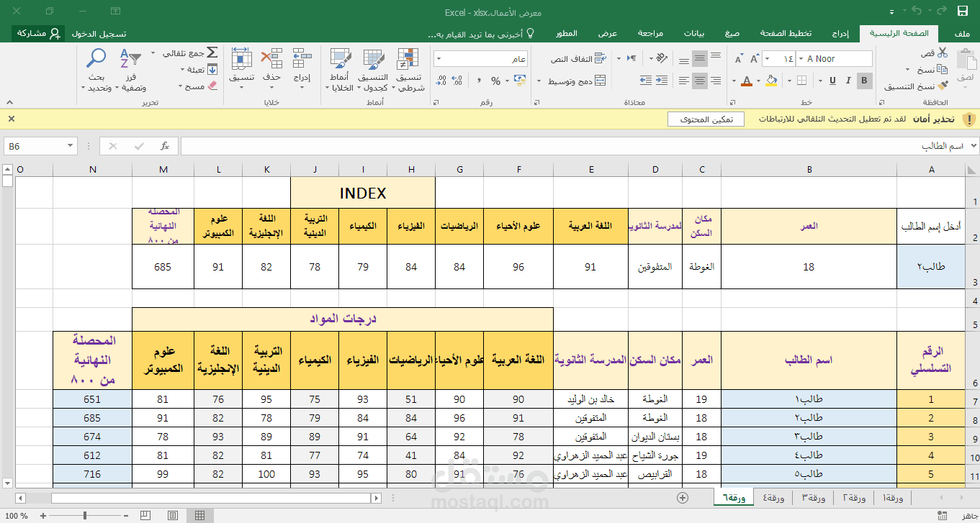The height and width of the screenshot is (523, 980).
Task: Click the Save icon in title bar
Action: (963, 11)
